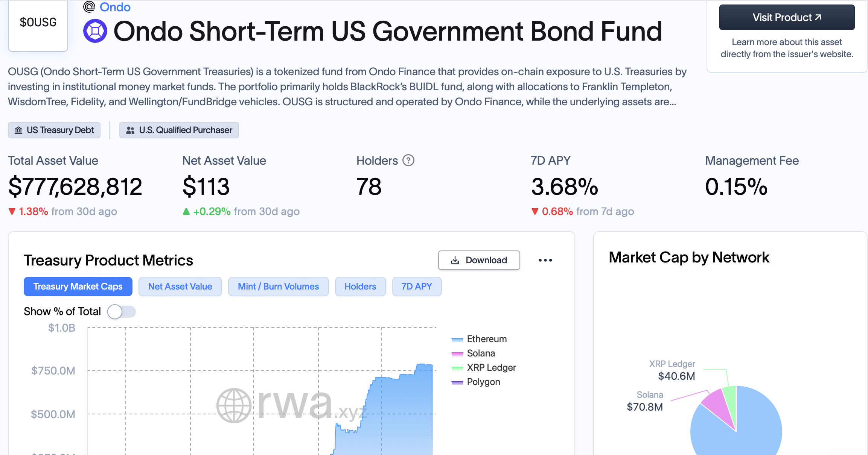Click the rwa.xyz globe watermark

click(x=234, y=405)
